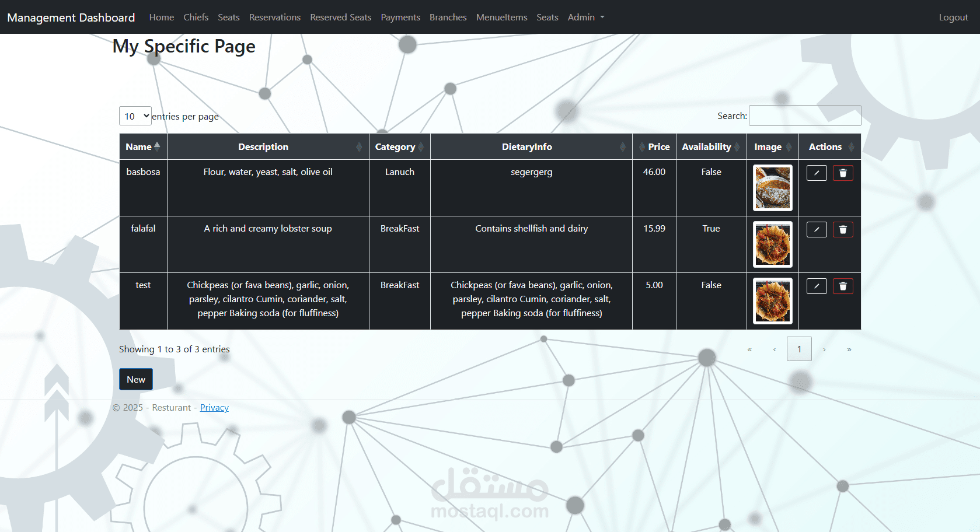Go to next page with single-right chevron

point(824,349)
